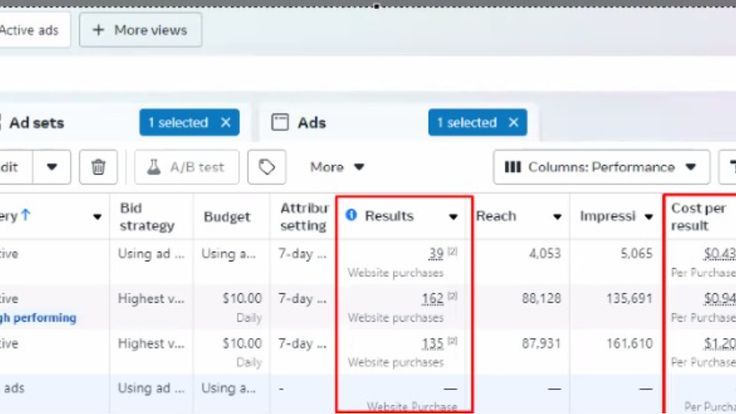Open the Results column menu arrow
The width and height of the screenshot is (736, 414).
pos(453,216)
